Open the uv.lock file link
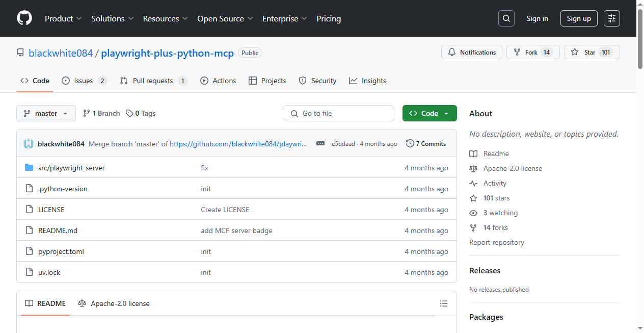644x333 pixels. click(x=49, y=272)
